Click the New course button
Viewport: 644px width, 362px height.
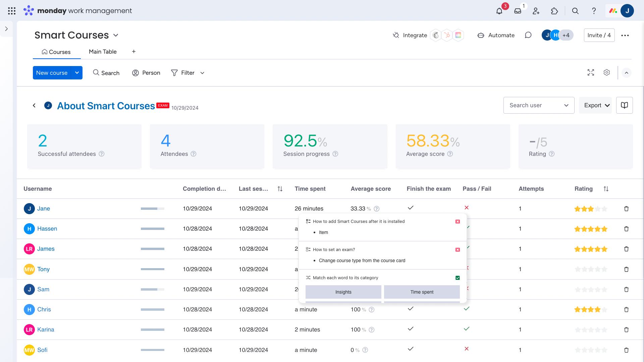(x=52, y=73)
